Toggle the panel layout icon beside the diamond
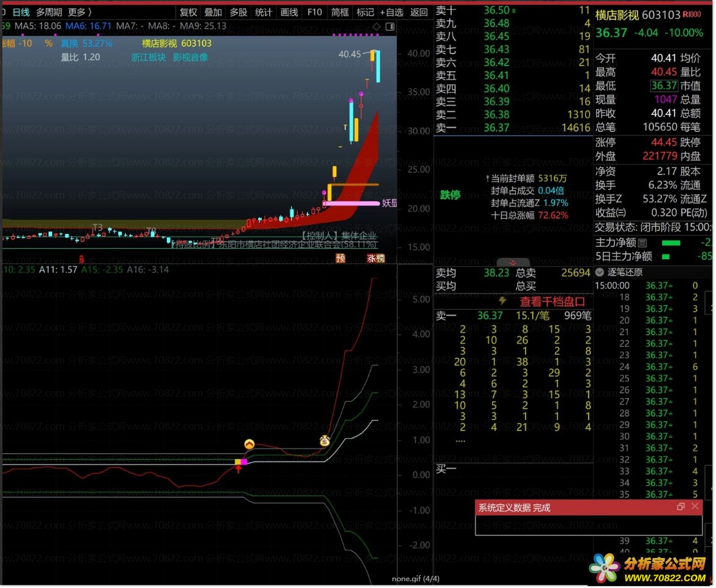Viewport: 716px width, 588px height. 390,26
